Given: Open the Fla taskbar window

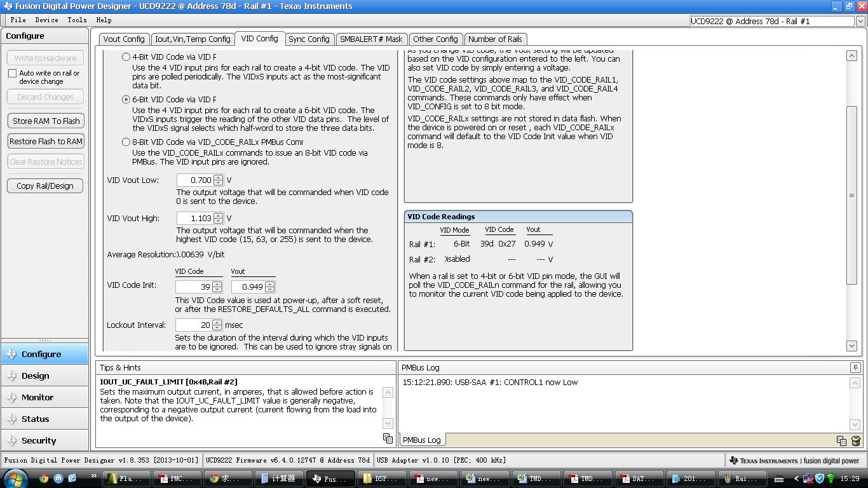Looking at the screenshot, I should pyautogui.click(x=126, y=478).
